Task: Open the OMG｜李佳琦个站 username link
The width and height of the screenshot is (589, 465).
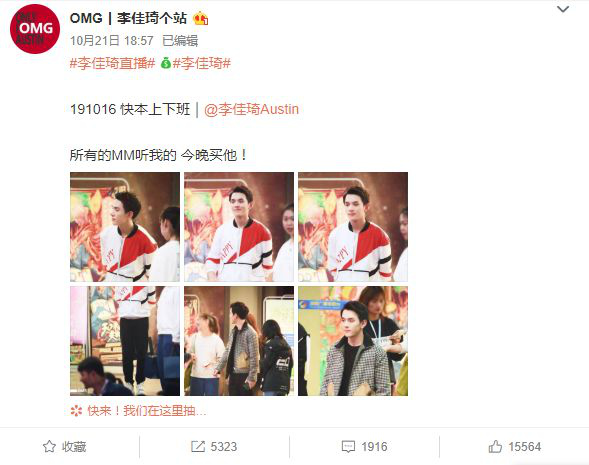Action: pyautogui.click(x=128, y=18)
